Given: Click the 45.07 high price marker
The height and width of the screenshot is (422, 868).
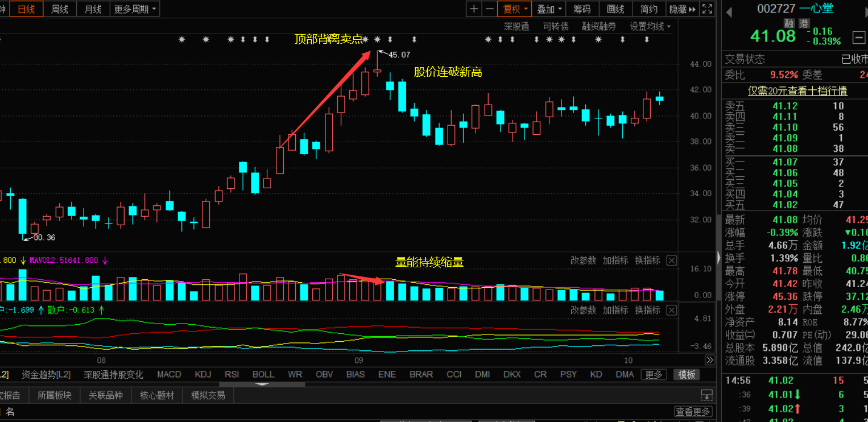Looking at the screenshot, I should 398,55.
